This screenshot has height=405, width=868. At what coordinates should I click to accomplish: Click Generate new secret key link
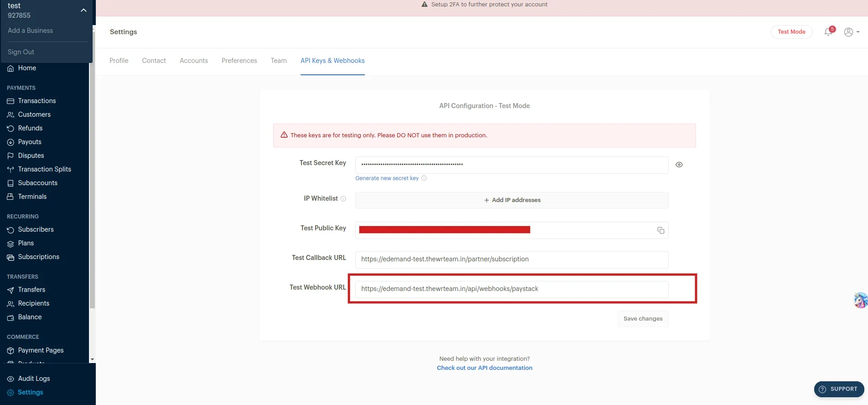pos(387,178)
